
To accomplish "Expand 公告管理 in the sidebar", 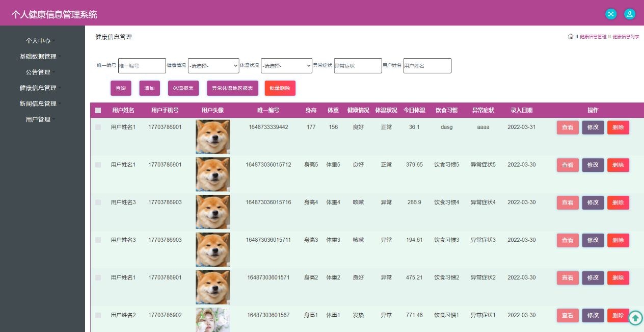I will tap(41, 72).
